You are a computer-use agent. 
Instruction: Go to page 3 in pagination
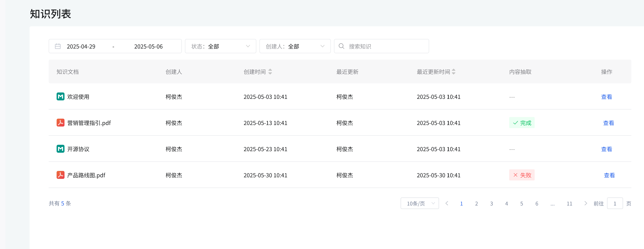click(492, 203)
